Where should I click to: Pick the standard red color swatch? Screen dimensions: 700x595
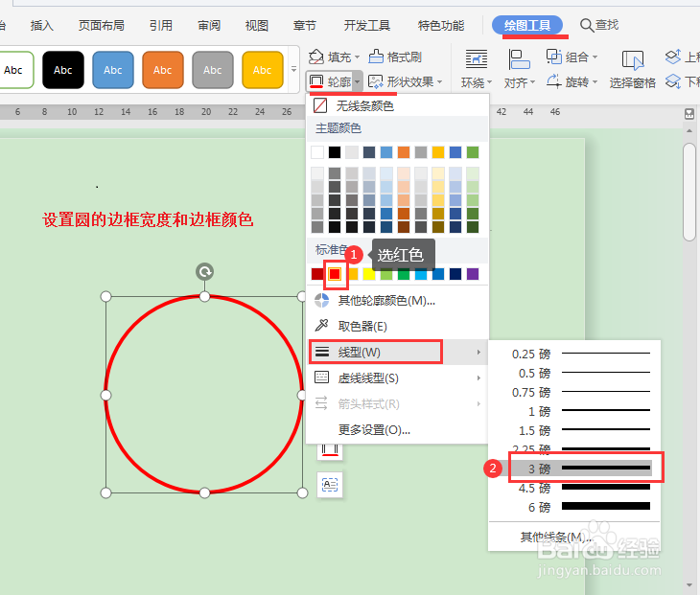tap(335, 274)
